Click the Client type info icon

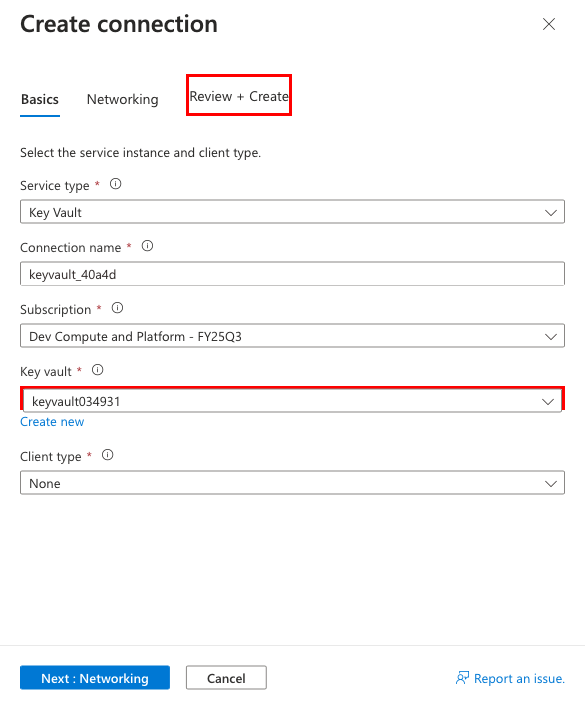107,455
